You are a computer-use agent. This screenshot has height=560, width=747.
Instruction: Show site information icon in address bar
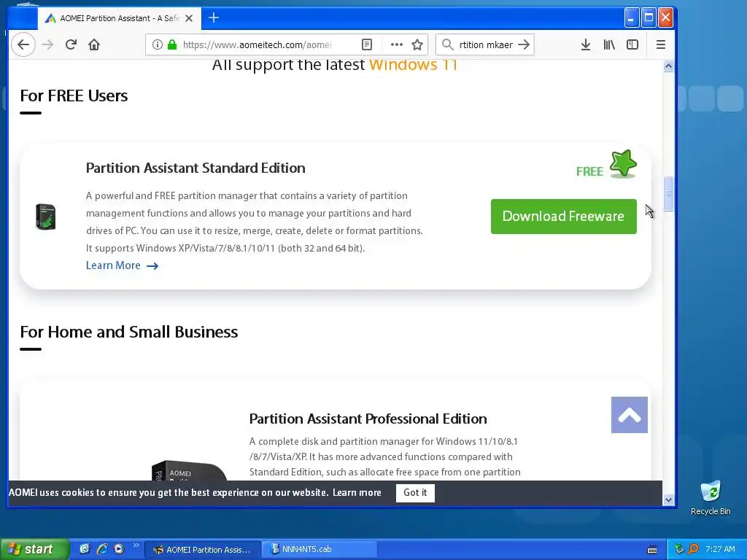(158, 44)
